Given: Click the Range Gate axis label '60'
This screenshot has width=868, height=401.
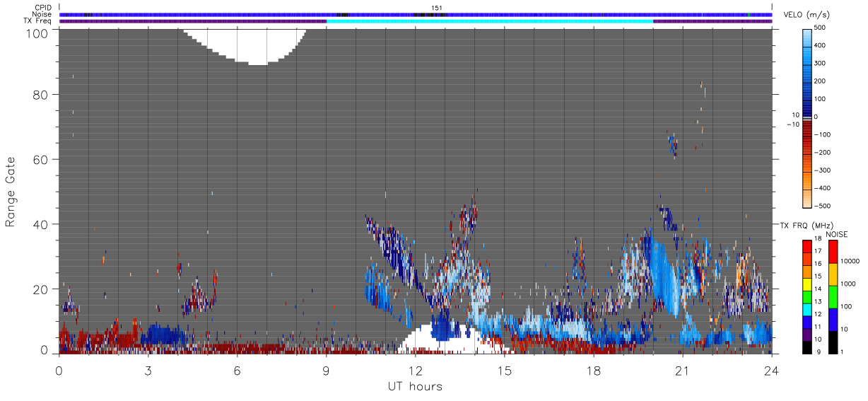Looking at the screenshot, I should 40,159.
